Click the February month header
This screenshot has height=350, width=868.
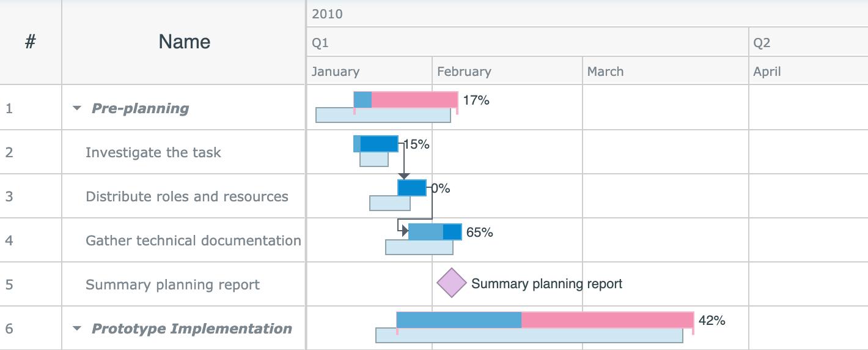pyautogui.click(x=464, y=72)
